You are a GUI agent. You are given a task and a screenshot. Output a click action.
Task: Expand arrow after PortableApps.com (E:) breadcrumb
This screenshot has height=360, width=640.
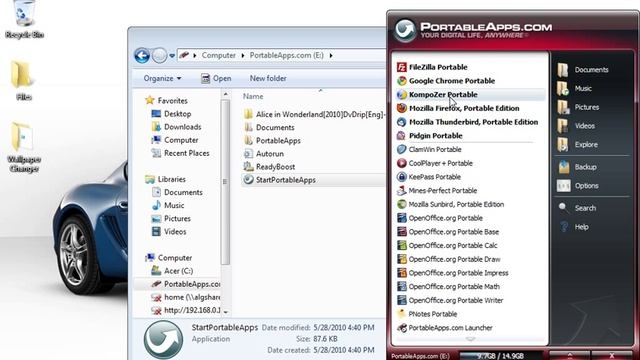331,56
